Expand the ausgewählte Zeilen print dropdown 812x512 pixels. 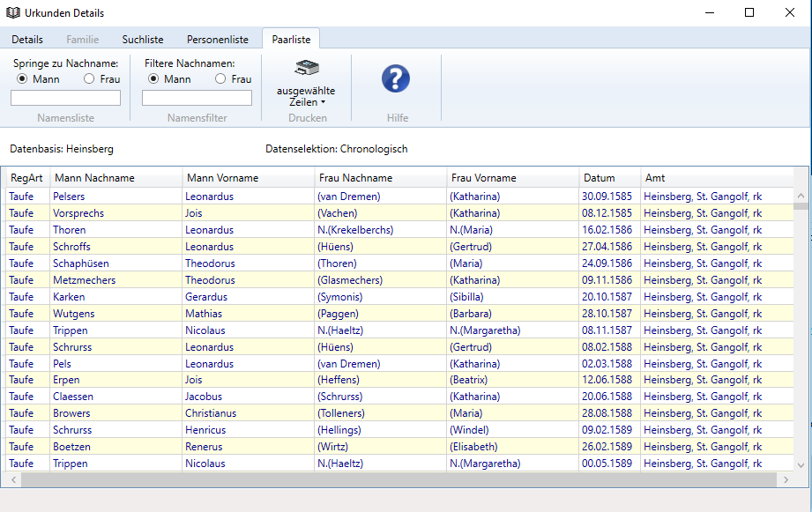click(x=306, y=97)
